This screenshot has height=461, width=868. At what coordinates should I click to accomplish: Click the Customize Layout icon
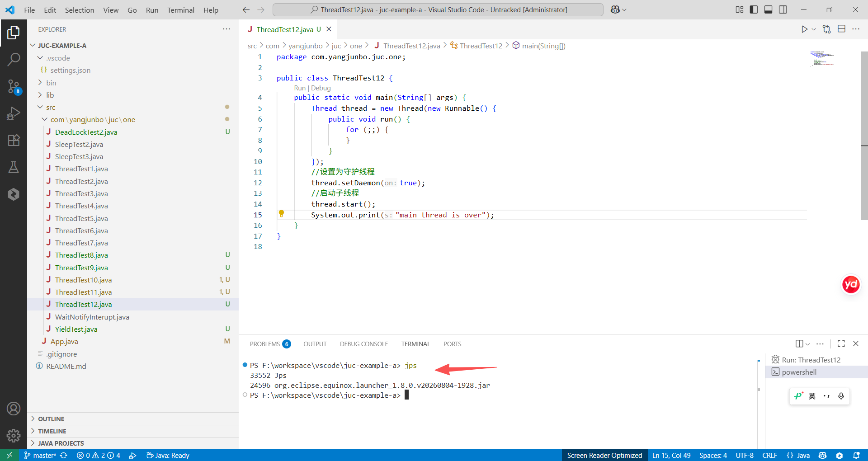[740, 9]
